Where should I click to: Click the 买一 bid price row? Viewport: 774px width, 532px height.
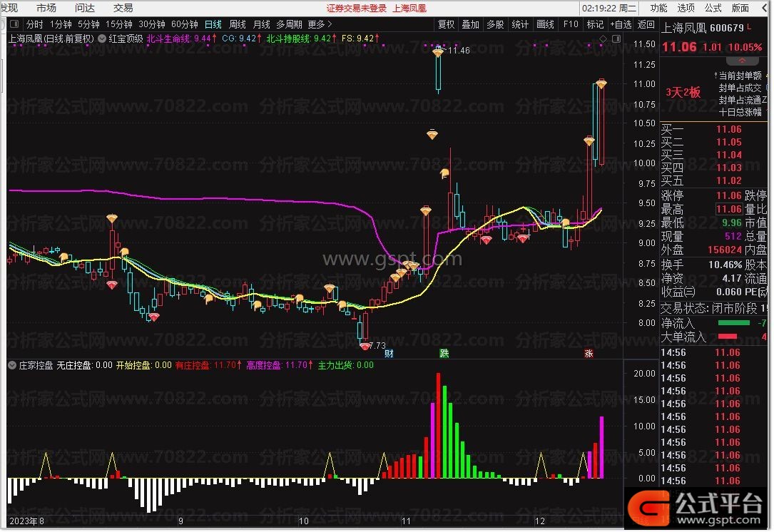[x=714, y=129]
